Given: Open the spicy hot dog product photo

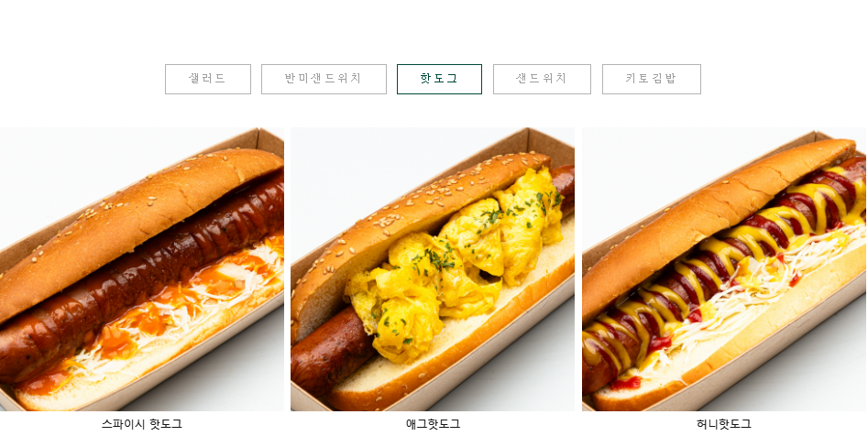Looking at the screenshot, I should [x=142, y=269].
